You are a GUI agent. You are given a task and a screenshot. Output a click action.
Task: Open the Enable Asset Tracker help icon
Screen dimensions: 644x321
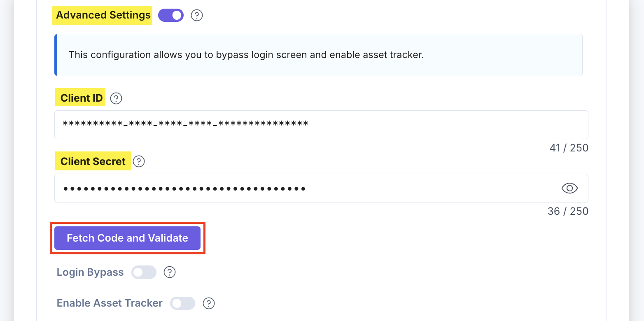pyautogui.click(x=209, y=303)
